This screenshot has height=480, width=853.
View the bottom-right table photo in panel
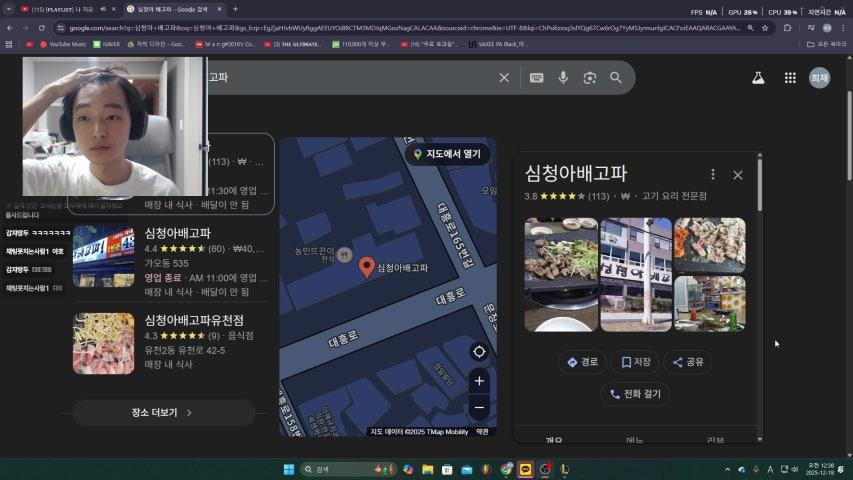(709, 304)
